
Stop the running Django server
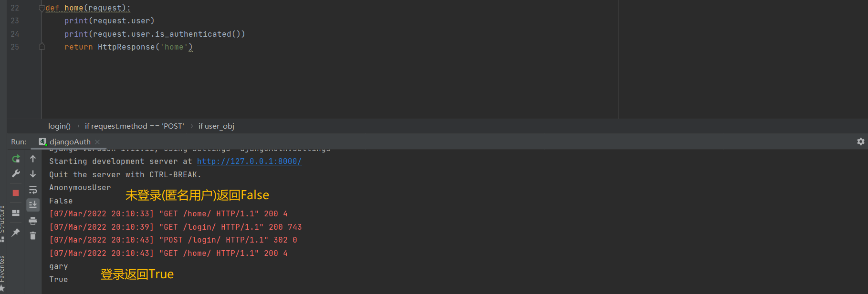(x=16, y=193)
